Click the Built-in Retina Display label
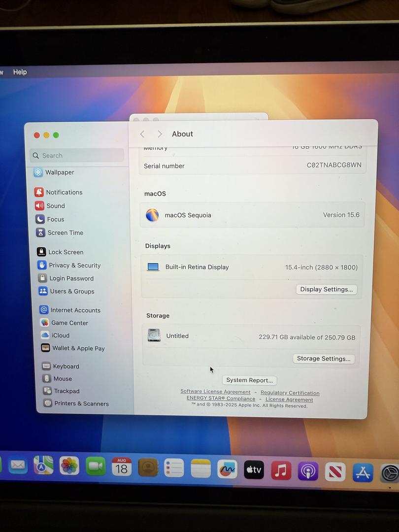This screenshot has width=399, height=532. (197, 267)
